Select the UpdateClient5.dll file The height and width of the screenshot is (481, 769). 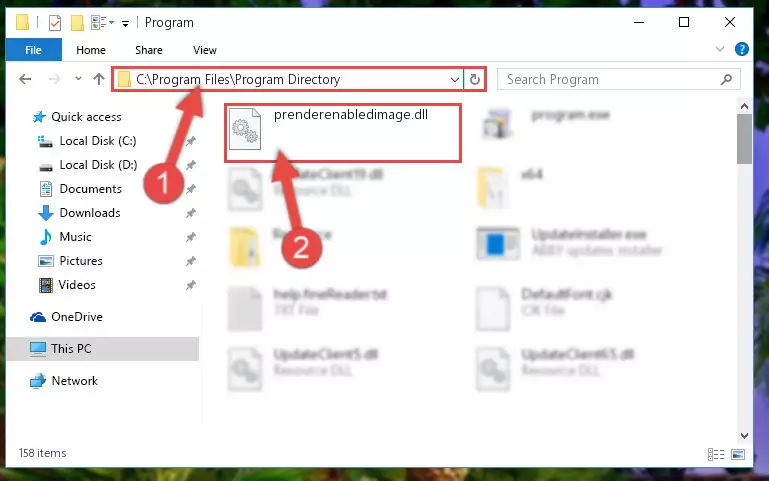(303, 369)
